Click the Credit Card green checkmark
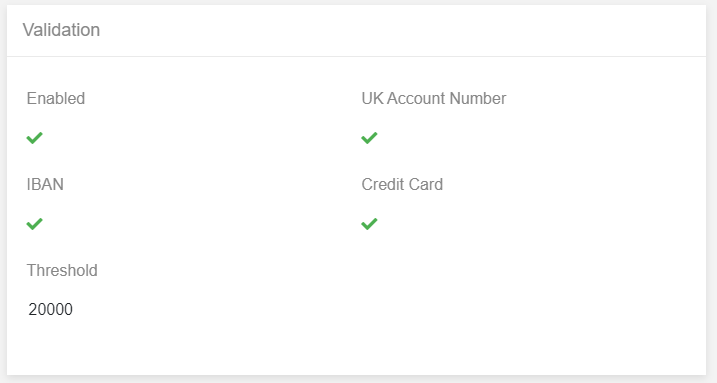The width and height of the screenshot is (717, 383). (x=369, y=223)
